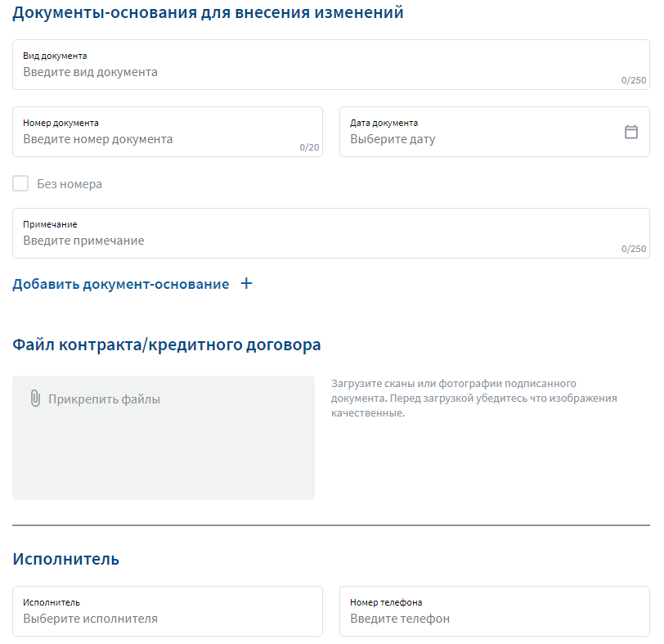Focus the Примечание input field

(x=331, y=233)
